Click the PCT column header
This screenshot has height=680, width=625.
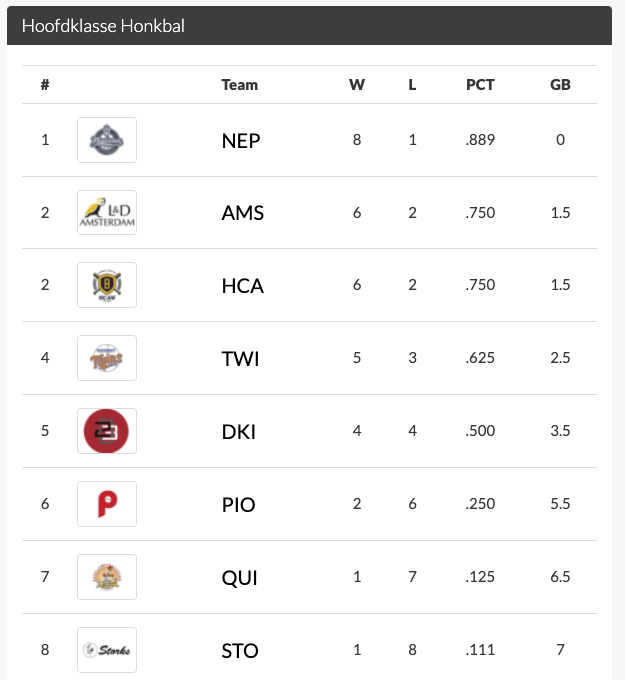480,85
